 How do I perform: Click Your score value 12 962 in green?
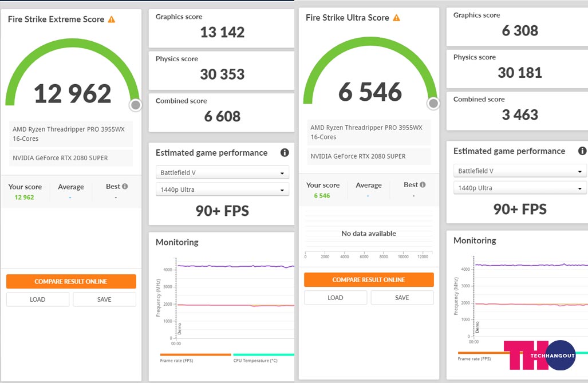point(25,198)
